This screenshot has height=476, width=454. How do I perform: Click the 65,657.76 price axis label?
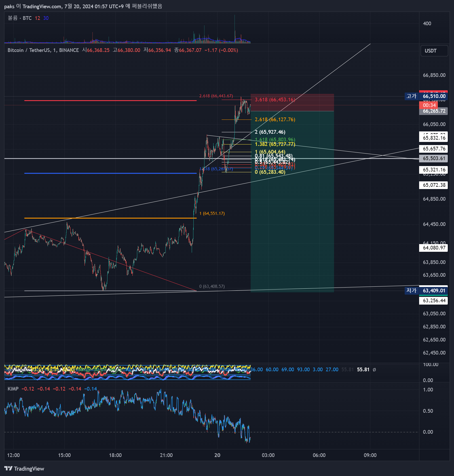(434, 149)
